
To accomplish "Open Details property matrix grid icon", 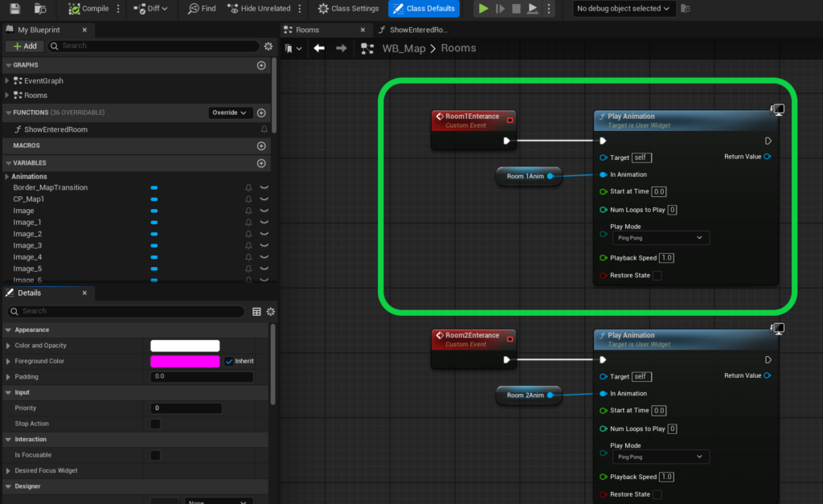I will click(x=256, y=311).
